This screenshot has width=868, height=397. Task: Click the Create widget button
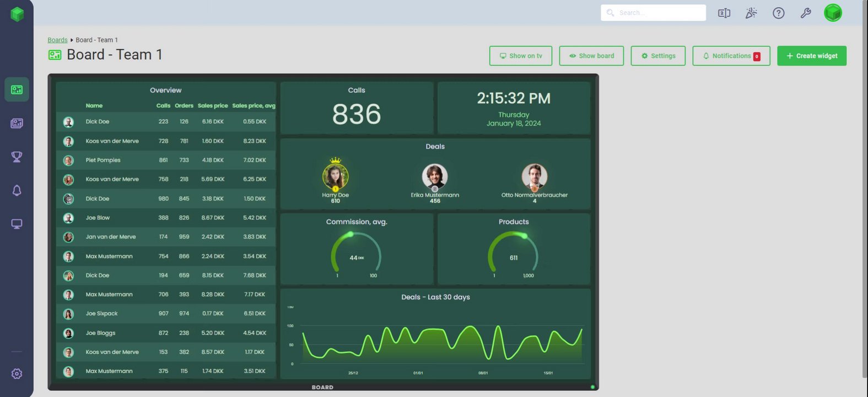click(812, 56)
